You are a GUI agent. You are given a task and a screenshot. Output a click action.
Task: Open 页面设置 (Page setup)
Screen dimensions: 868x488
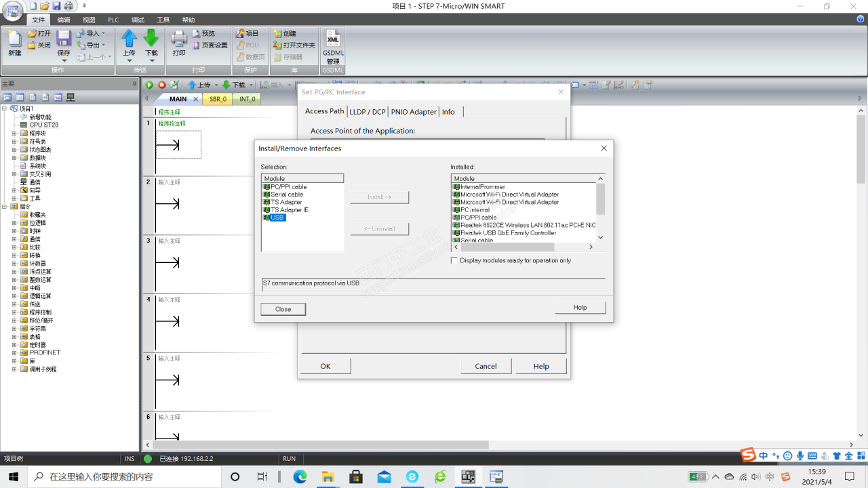pos(210,45)
